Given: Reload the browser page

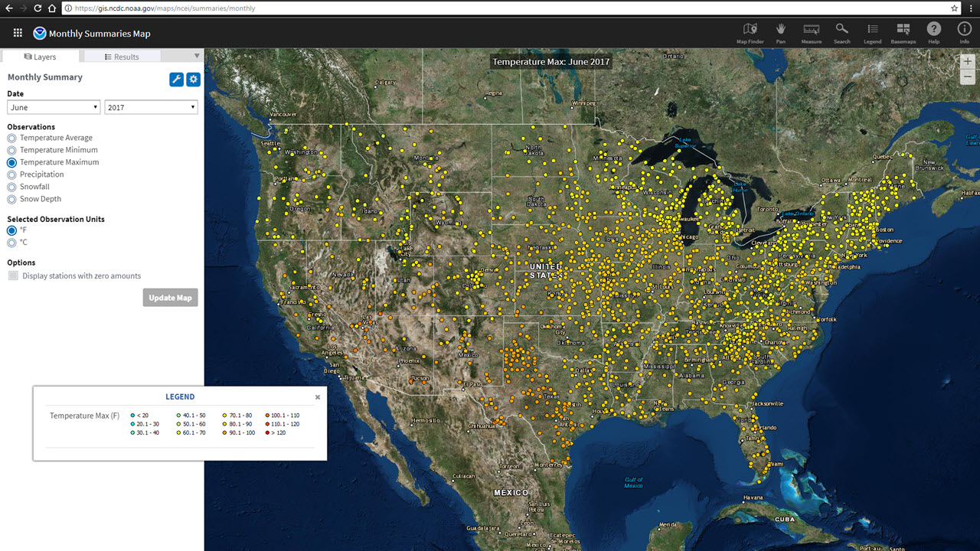Looking at the screenshot, I should (x=38, y=8).
